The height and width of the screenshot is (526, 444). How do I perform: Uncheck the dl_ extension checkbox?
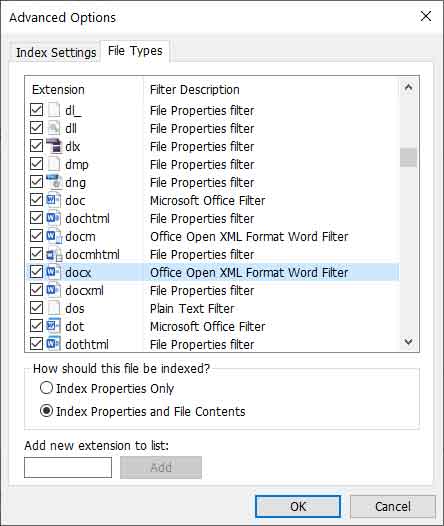pyautogui.click(x=36, y=110)
